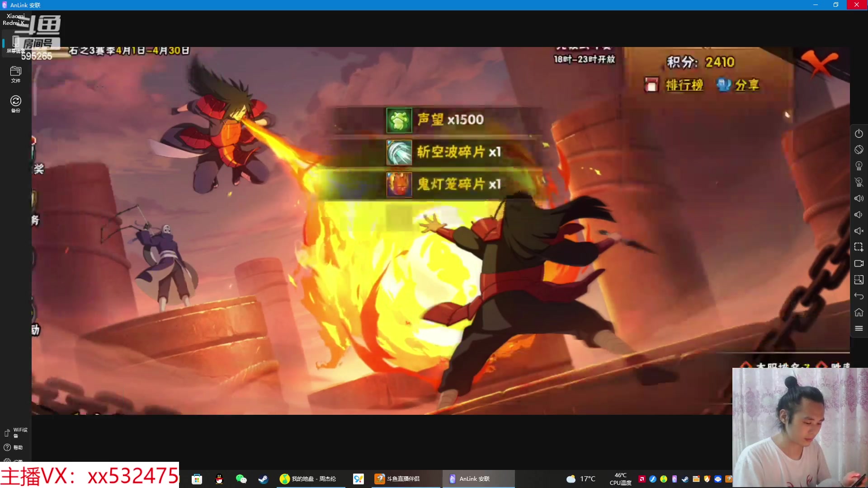Click the 声望 frog reward icon
This screenshot has height=488, width=868.
[399, 120]
